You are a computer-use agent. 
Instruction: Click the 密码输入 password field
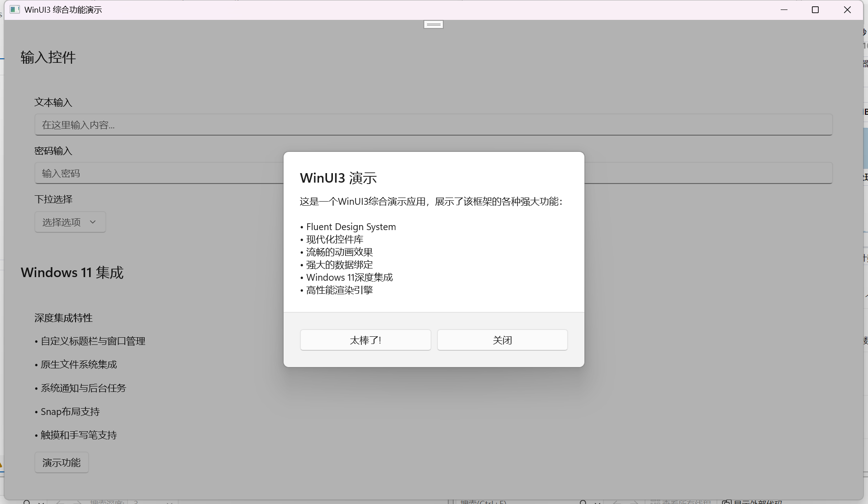pyautogui.click(x=433, y=173)
